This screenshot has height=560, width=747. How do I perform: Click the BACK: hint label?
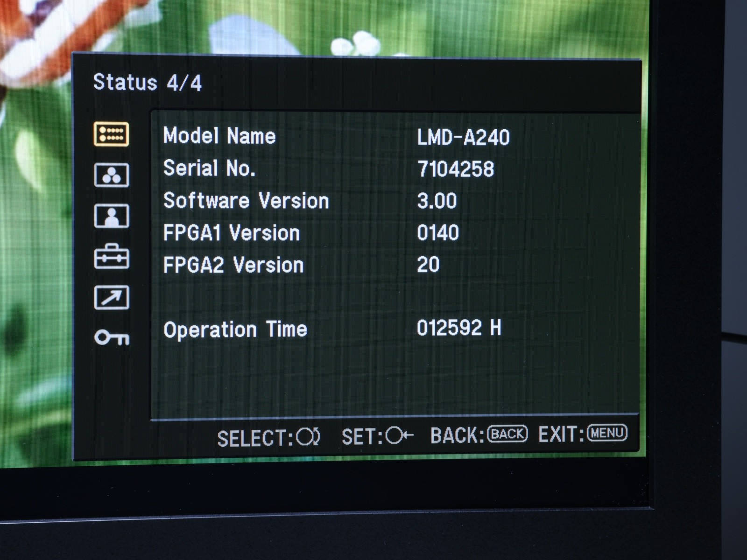click(457, 435)
